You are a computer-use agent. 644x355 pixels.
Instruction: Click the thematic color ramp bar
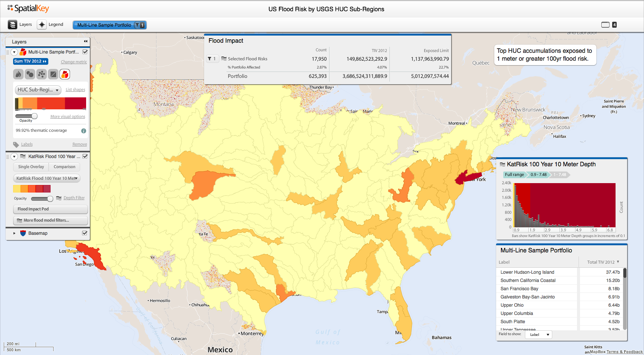[51, 103]
